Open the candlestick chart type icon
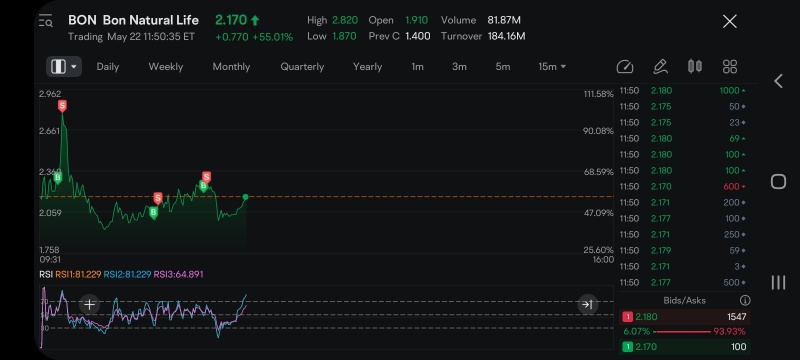The width and height of the screenshot is (800, 360). coord(694,67)
